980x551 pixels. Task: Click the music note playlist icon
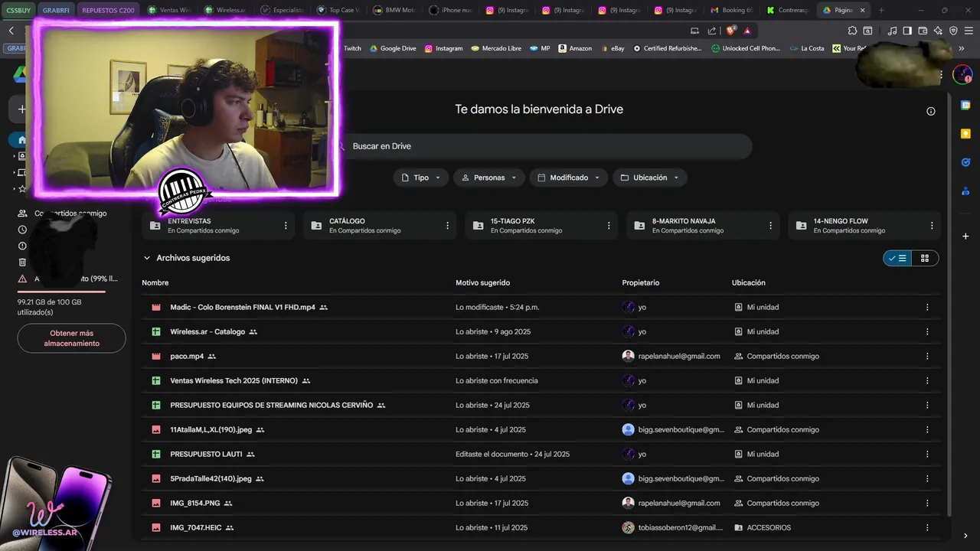[892, 31]
